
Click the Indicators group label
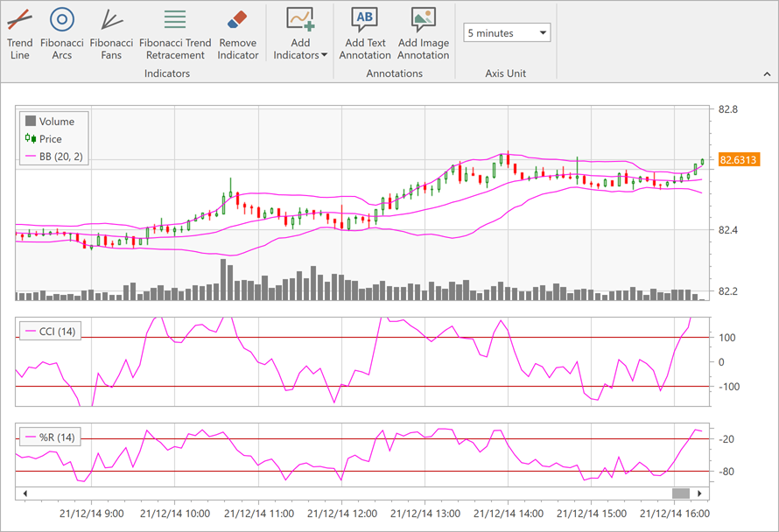[167, 73]
